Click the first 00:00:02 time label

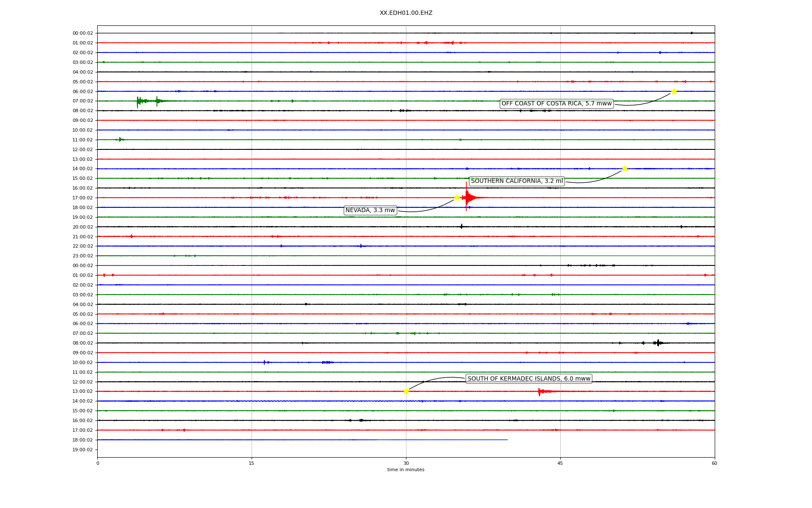[82, 33]
